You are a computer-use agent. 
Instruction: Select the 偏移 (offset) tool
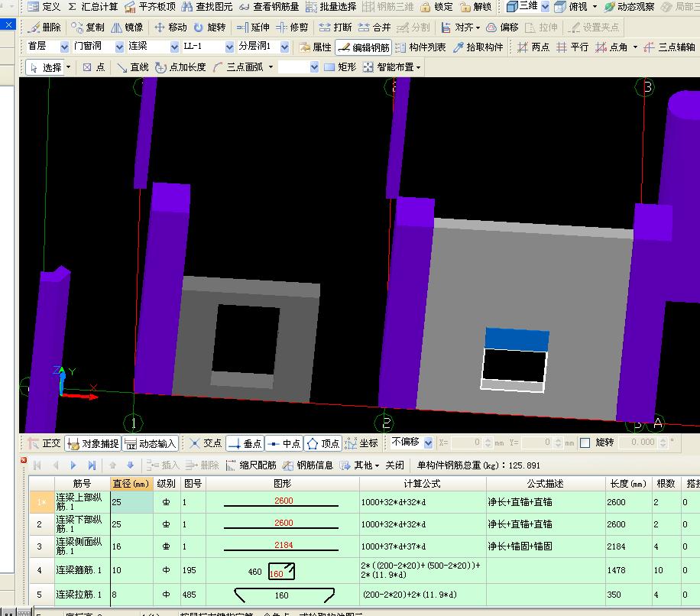502,28
